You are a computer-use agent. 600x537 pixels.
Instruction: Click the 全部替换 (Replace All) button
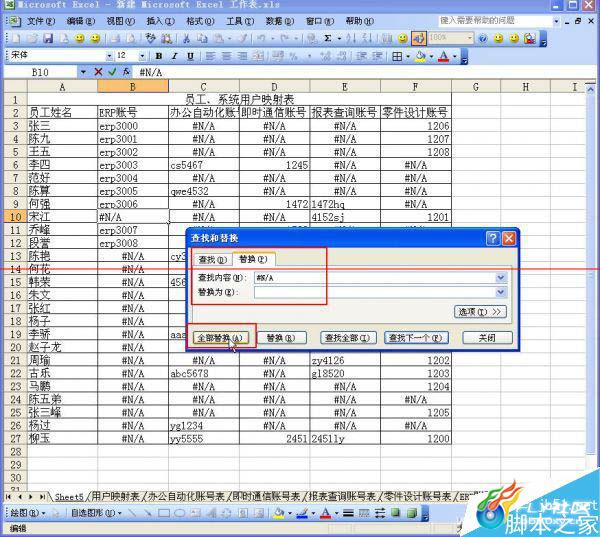tap(220, 338)
